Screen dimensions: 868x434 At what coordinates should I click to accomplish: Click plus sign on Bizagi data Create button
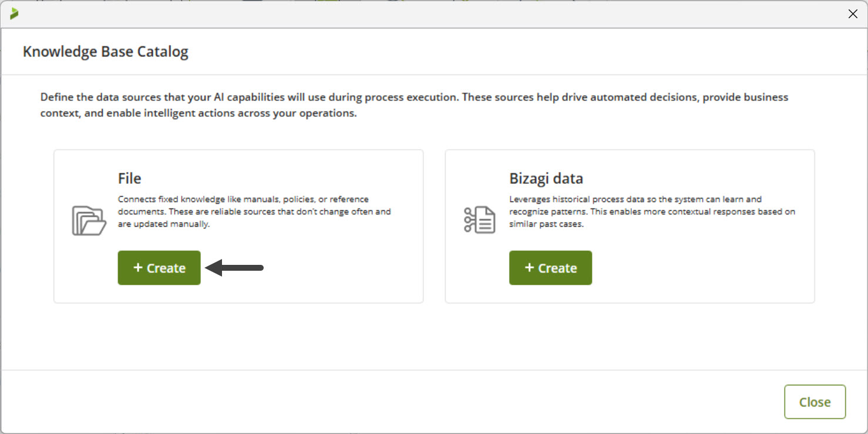coord(529,268)
